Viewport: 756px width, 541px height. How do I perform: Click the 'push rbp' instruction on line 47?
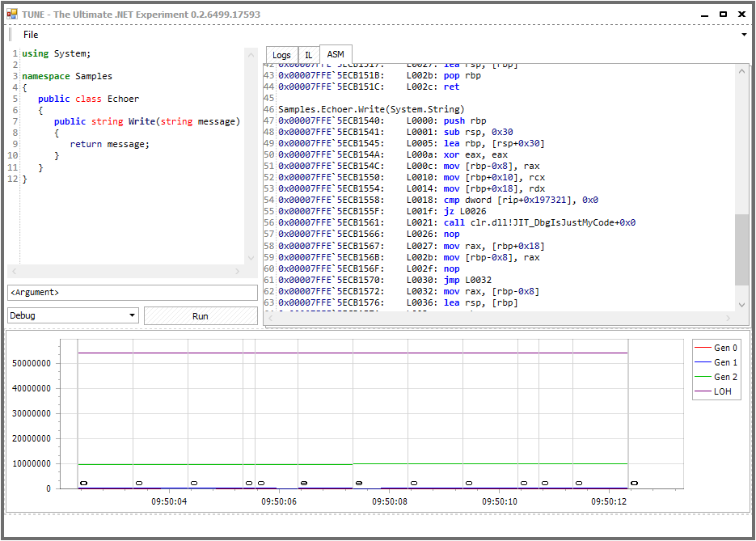(465, 120)
